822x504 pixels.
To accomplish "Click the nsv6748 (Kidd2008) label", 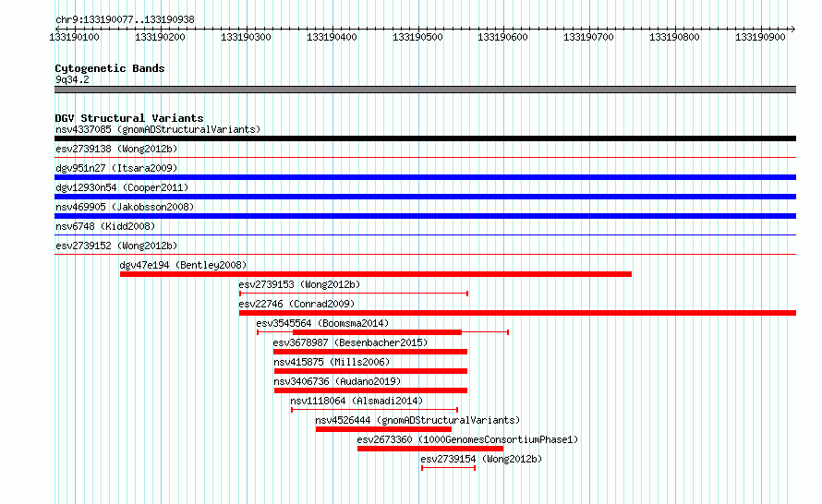I will (x=105, y=226).
